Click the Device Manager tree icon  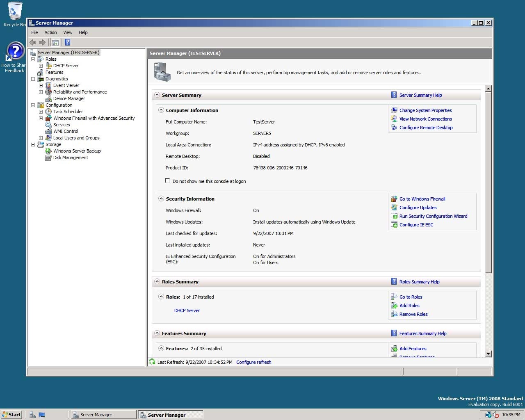click(48, 98)
